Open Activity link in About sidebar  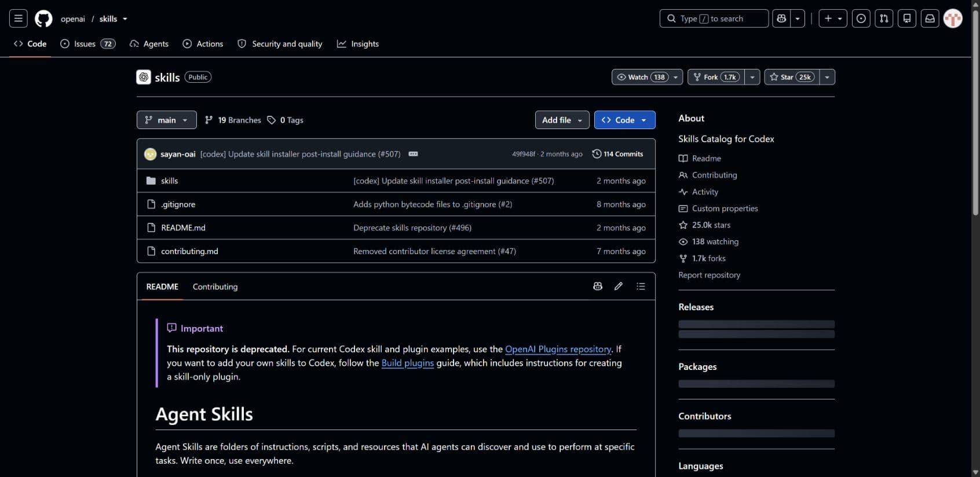699,192
